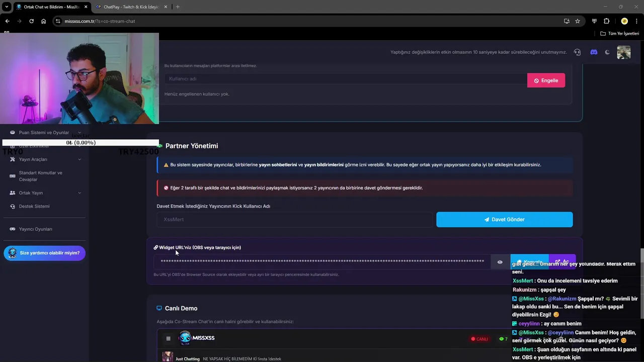The image size is (644, 362).
Task: Click the Partner Yönetimi heading
Action: pos(192,146)
